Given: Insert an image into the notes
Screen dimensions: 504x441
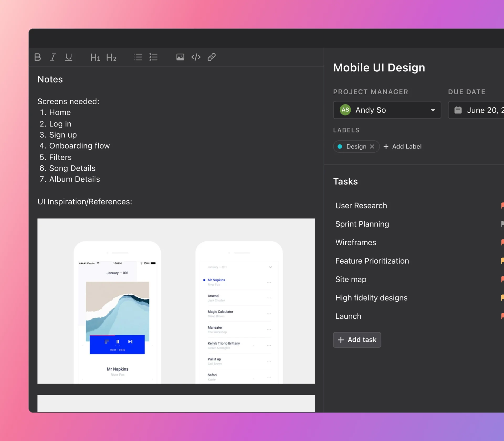Looking at the screenshot, I should point(180,57).
